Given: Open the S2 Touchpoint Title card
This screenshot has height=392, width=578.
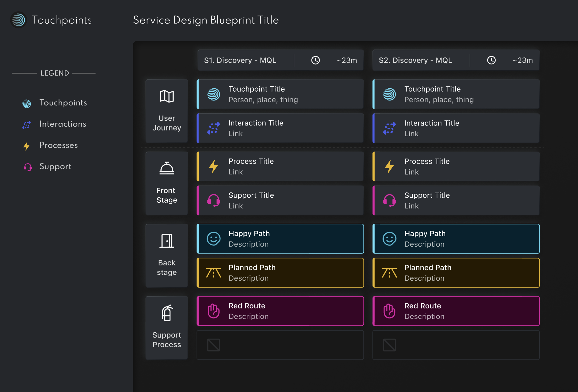Looking at the screenshot, I should tap(456, 94).
